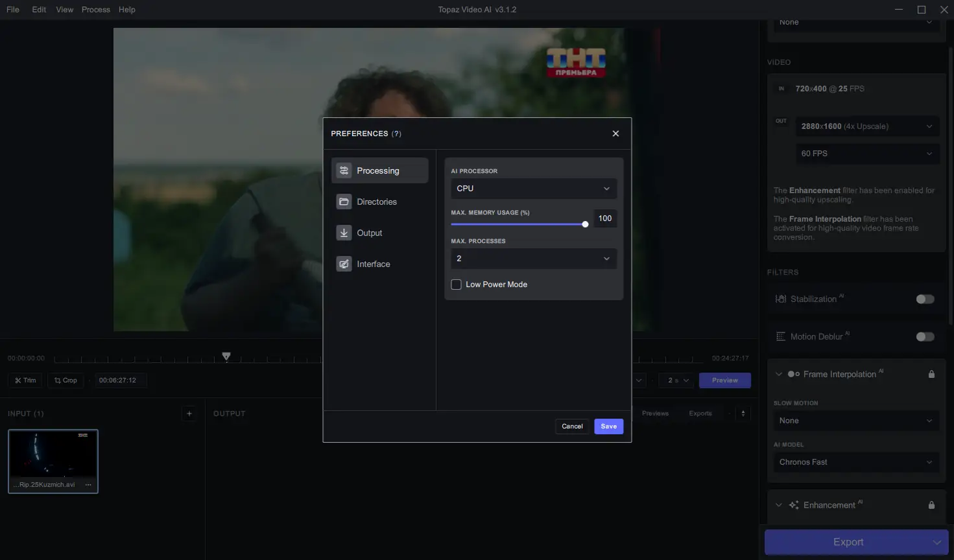Open the View menu
The height and width of the screenshot is (560, 954).
65,10
